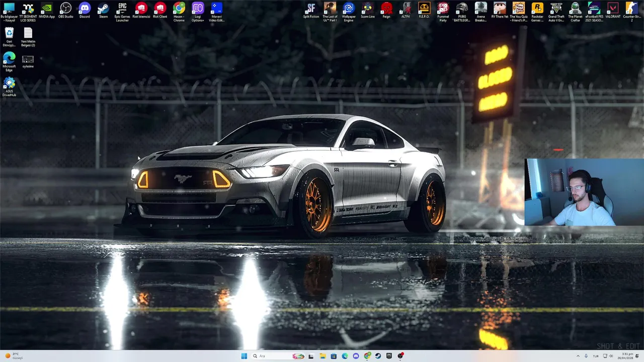Launch Grand Theft Auto V shortcut
The width and height of the screenshot is (644, 362).
[556, 12]
